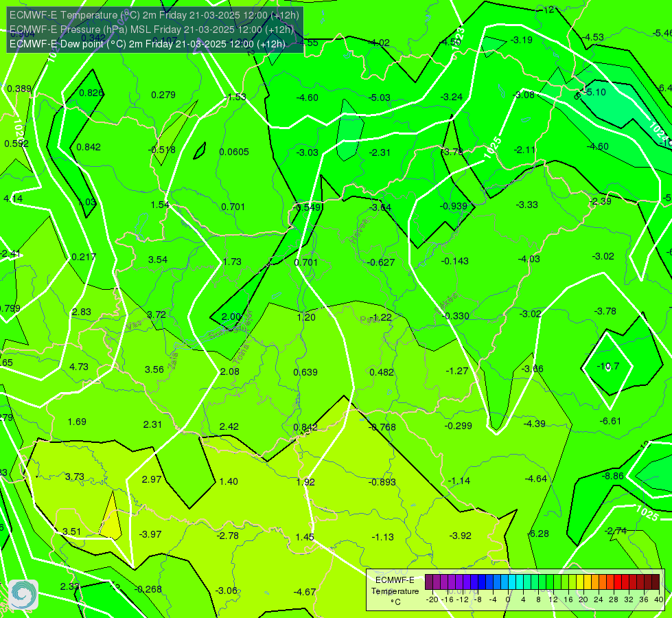Image resolution: width=672 pixels, height=618 pixels.
Task: Click the dew point value 2.00
Action: (231, 317)
